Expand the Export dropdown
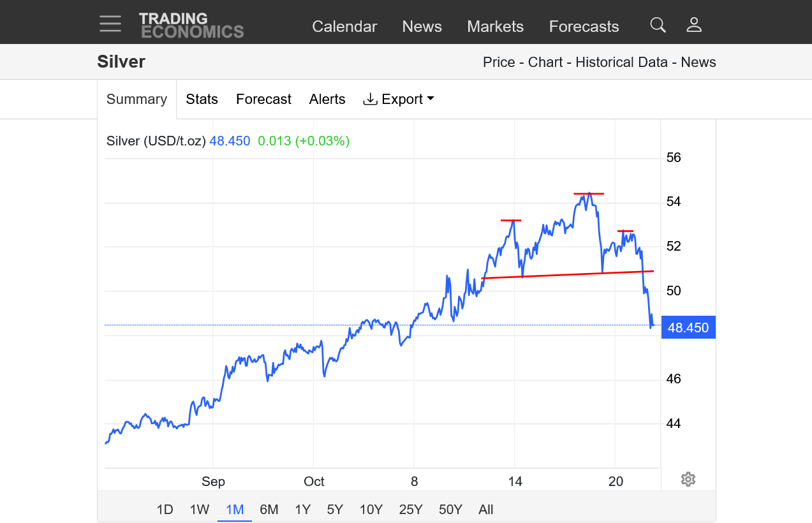812x523 pixels. 398,99
